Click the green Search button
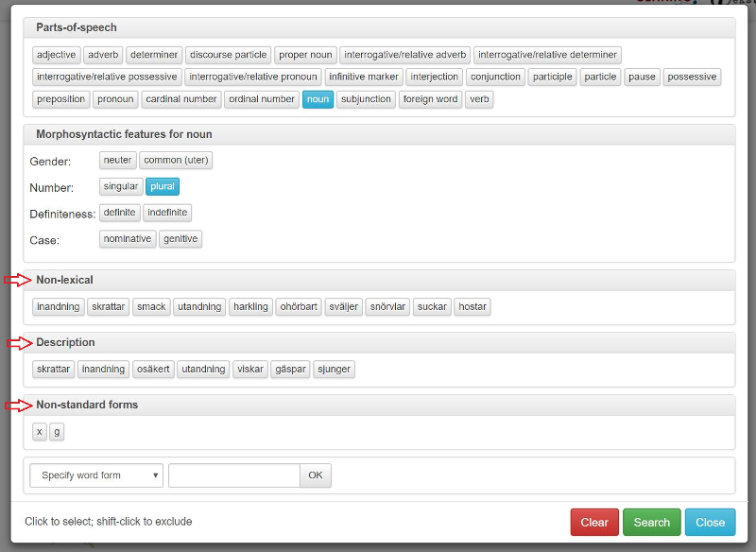756x552 pixels. [652, 522]
